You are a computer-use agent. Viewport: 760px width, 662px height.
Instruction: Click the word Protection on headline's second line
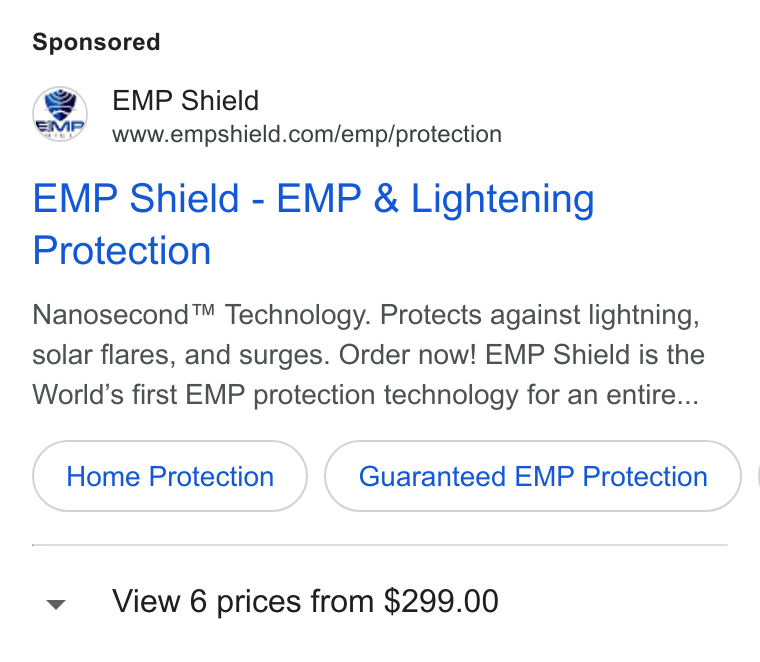pos(122,251)
